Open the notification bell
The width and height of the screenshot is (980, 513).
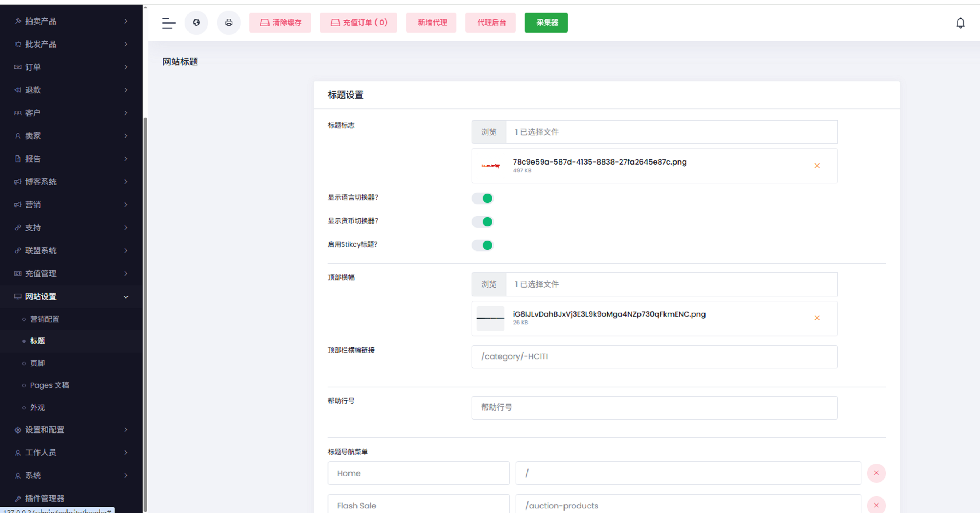[x=960, y=23]
